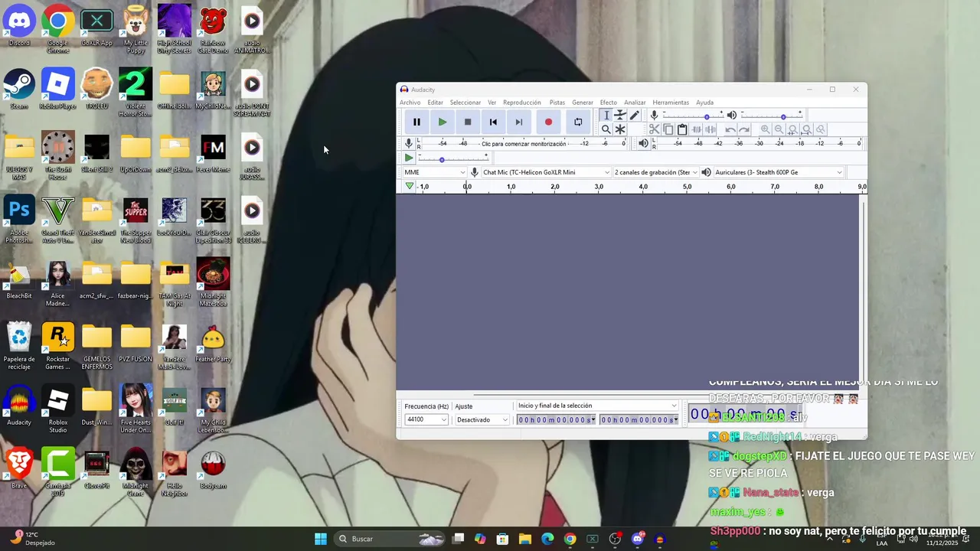Select the Multi-tool asterisk icon
The height and width of the screenshot is (551, 980).
point(620,129)
